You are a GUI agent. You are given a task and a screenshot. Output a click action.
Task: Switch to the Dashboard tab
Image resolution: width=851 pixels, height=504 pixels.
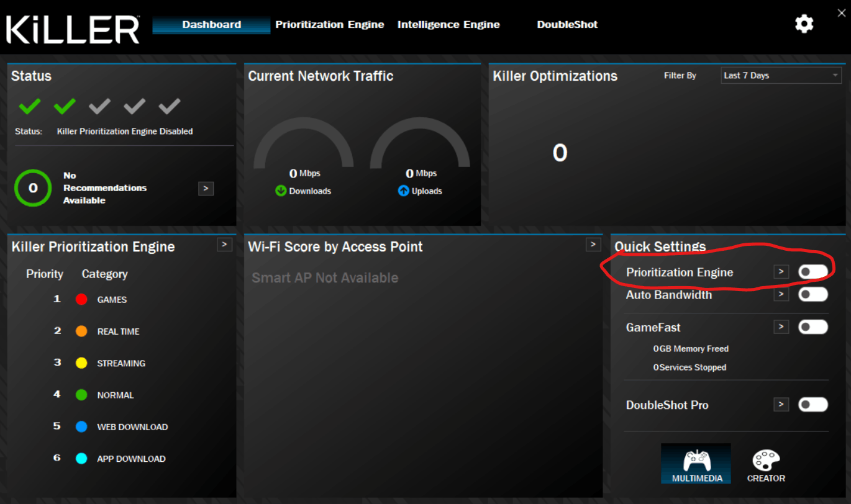(211, 25)
